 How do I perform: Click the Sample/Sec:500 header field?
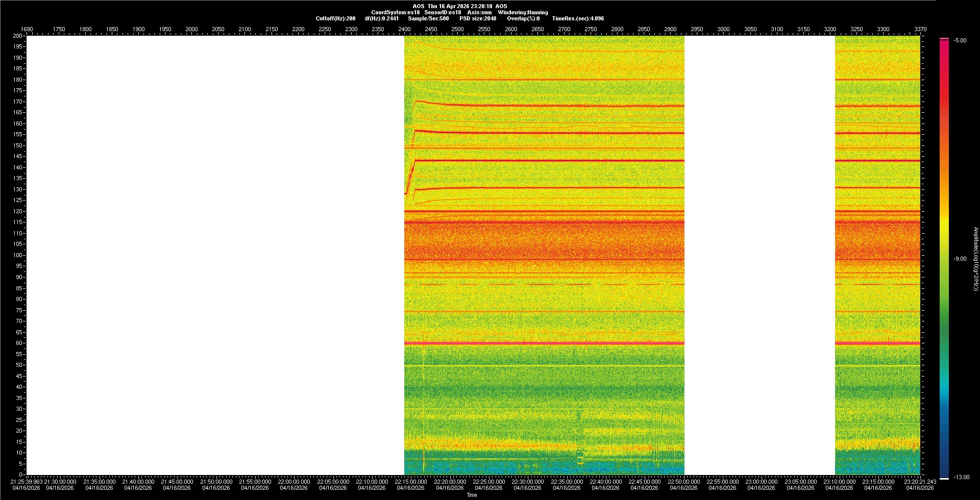coord(428,18)
